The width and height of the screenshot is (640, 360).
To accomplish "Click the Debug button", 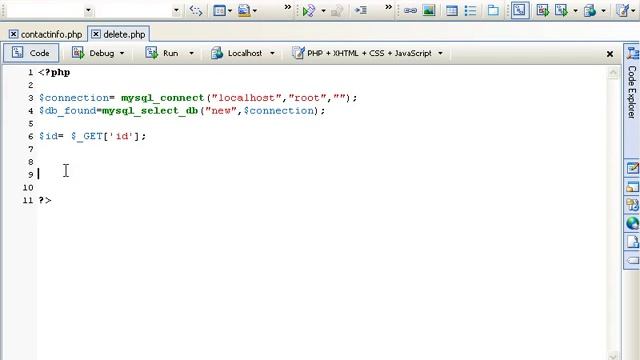I will (x=94, y=53).
